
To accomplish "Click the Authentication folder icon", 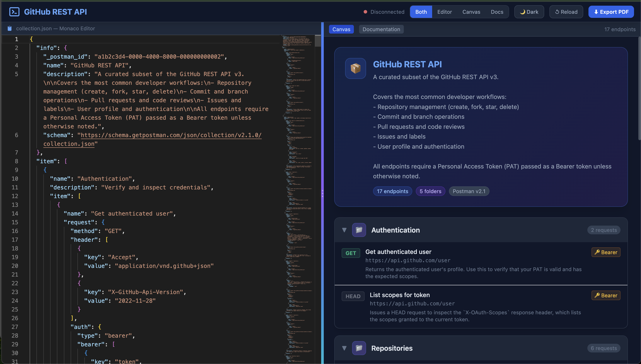I will click(359, 230).
